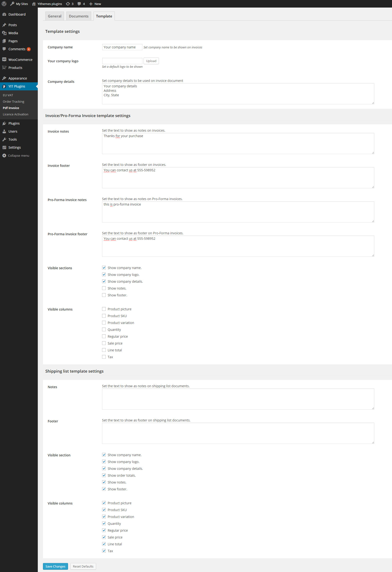The image size is (392, 572).
Task: Select the YIT Plugins icon
Action: pos(4,86)
